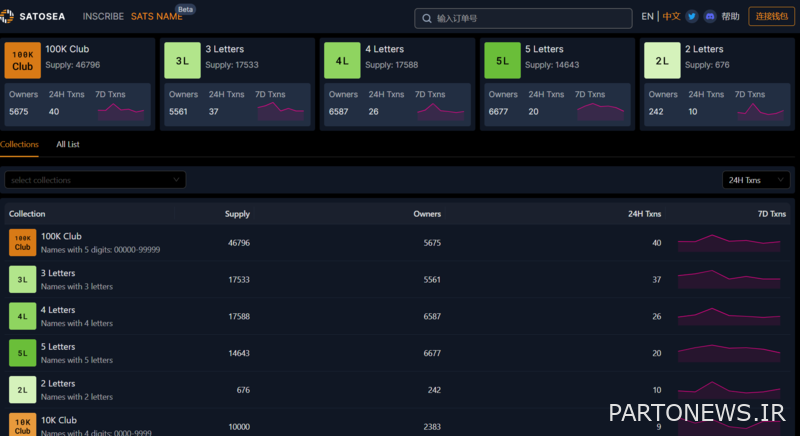This screenshot has height=436, width=800.
Task: Sort by Supply column header
Action: [x=237, y=214]
